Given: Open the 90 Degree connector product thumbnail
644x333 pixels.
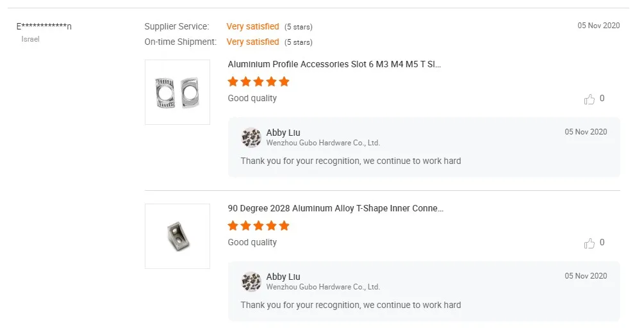Looking at the screenshot, I should [178, 236].
